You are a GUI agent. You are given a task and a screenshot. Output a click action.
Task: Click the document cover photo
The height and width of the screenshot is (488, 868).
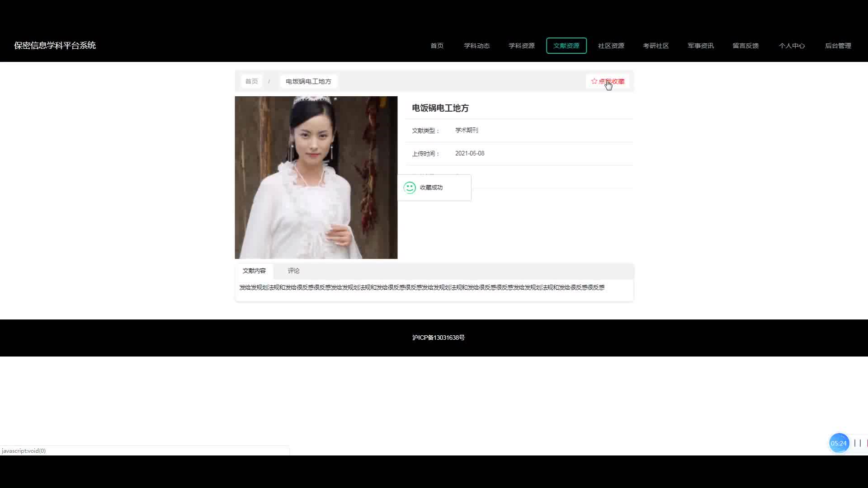coord(316,178)
